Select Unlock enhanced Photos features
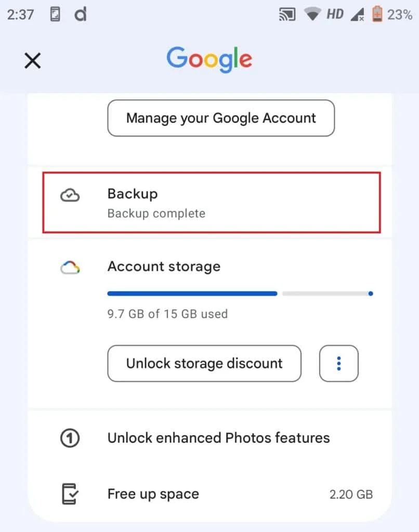Viewport: 419px width, 532px height. [218, 438]
